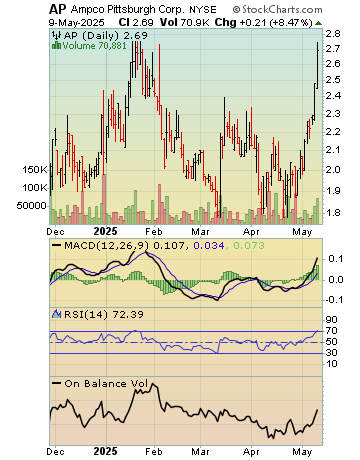Click the AP ticker symbol heading
This screenshot has width=360, height=460.
tap(58, 9)
